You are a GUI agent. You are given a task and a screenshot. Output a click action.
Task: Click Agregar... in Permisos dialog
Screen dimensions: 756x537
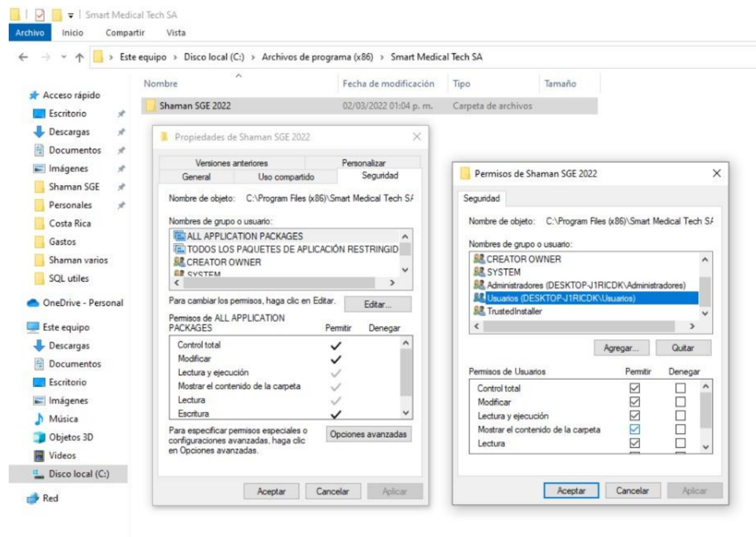pos(621,348)
